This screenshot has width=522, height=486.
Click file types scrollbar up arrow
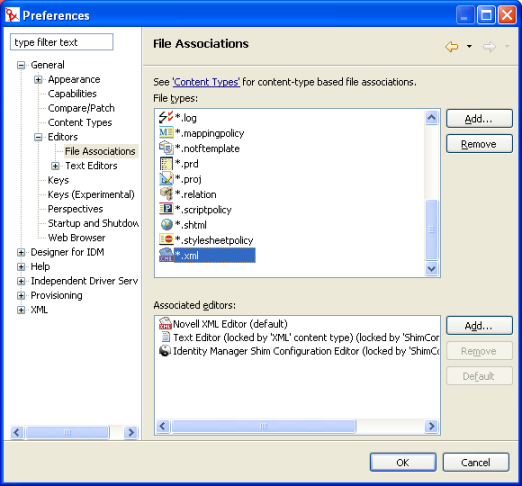click(431, 118)
